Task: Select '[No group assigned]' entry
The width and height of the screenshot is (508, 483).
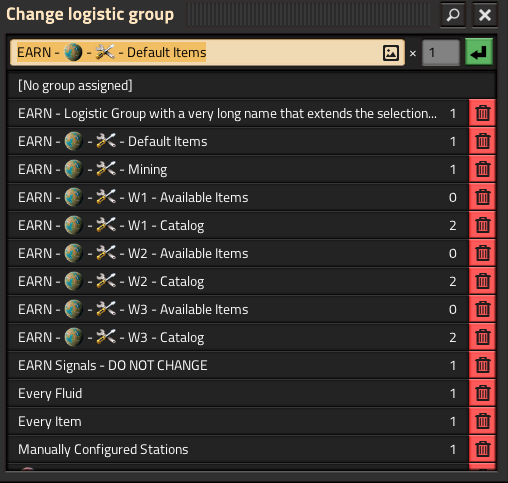Action: (252, 85)
